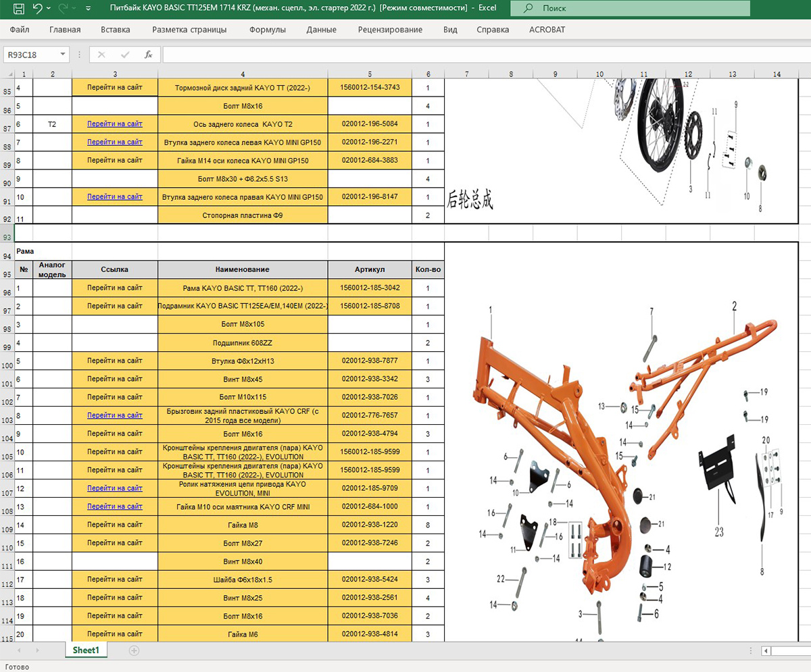The image size is (811, 672).
Task: Click the Insert Function fx icon
Action: click(x=148, y=54)
